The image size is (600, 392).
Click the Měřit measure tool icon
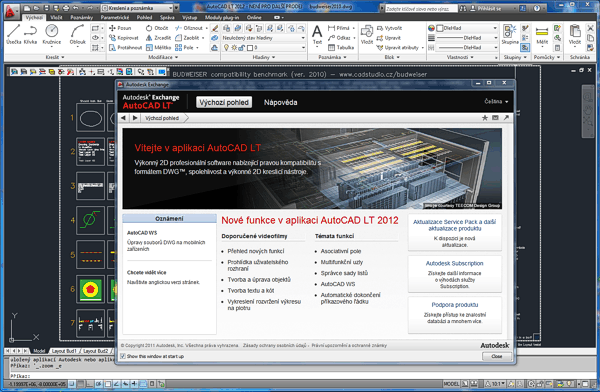coord(542,34)
